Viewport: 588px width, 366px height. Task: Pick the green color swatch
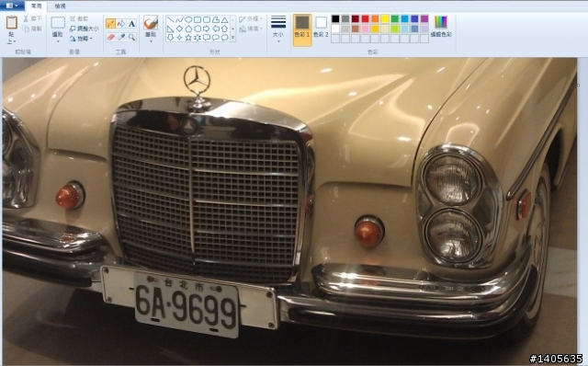(395, 18)
